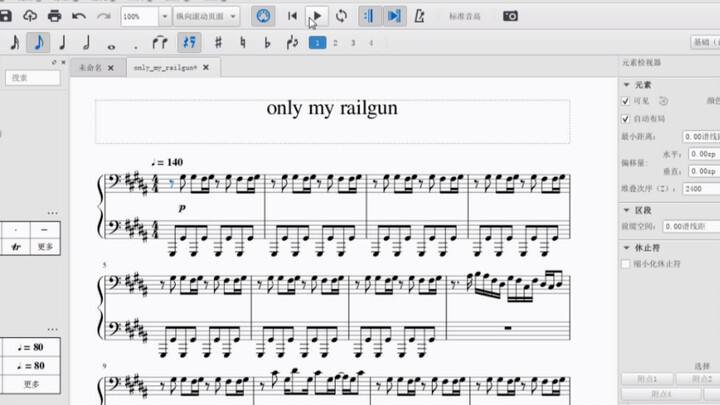The width and height of the screenshot is (720, 405).
Task: Redo the last undone action
Action: point(104,16)
